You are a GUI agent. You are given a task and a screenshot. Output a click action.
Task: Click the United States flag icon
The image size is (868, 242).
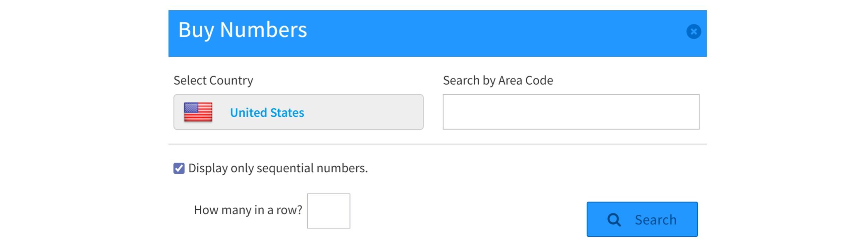(198, 112)
